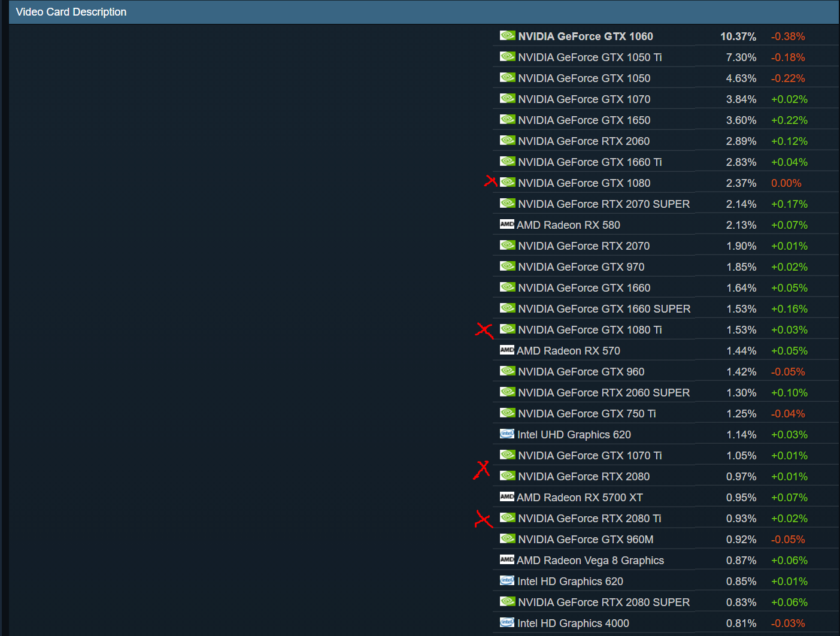Select the AMD Radeon RX 580 name
The width and height of the screenshot is (840, 636).
[568, 225]
